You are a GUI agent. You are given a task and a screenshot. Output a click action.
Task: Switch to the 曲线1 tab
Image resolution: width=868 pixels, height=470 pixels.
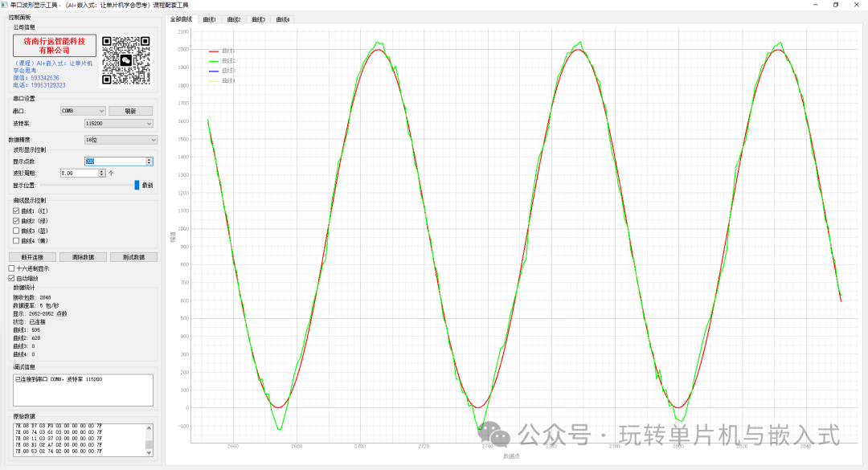(x=209, y=19)
